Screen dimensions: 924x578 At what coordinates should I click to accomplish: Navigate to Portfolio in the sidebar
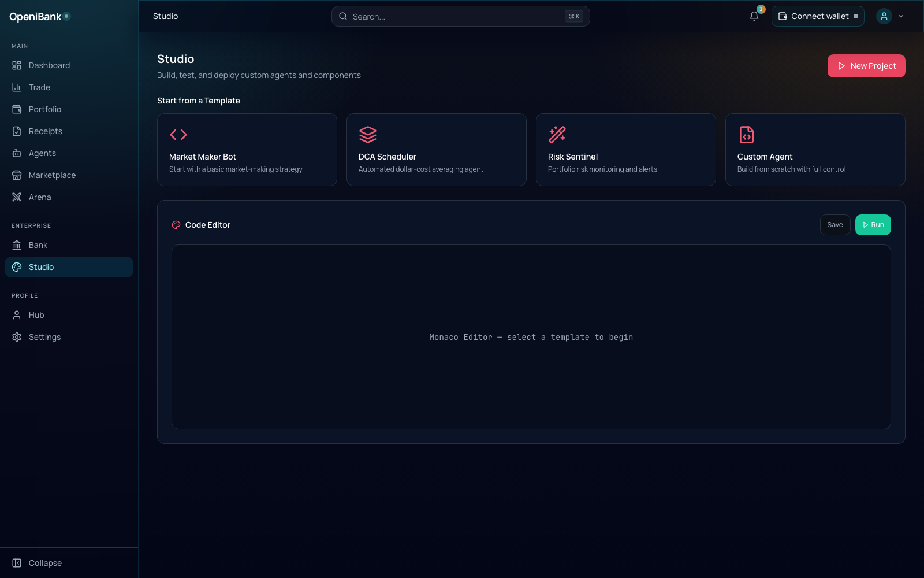pyautogui.click(x=44, y=109)
